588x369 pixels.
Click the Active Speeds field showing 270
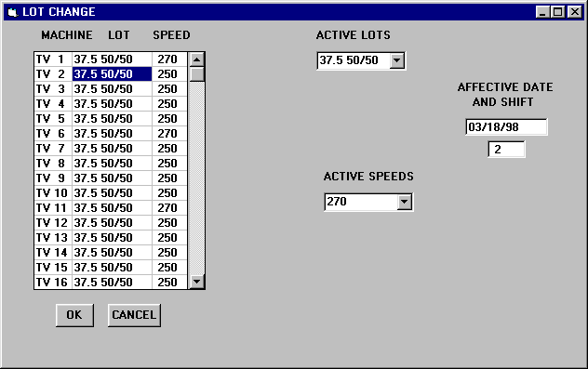pos(361,202)
